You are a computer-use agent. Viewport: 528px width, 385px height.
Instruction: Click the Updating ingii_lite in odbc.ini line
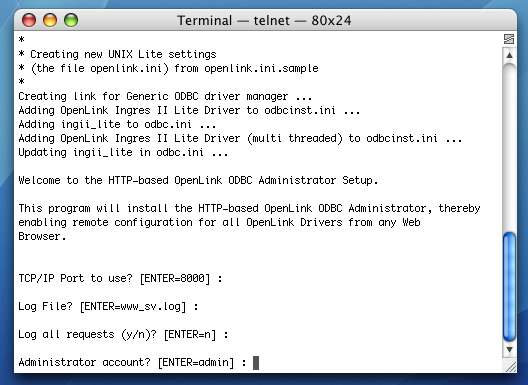pyautogui.click(x=123, y=152)
